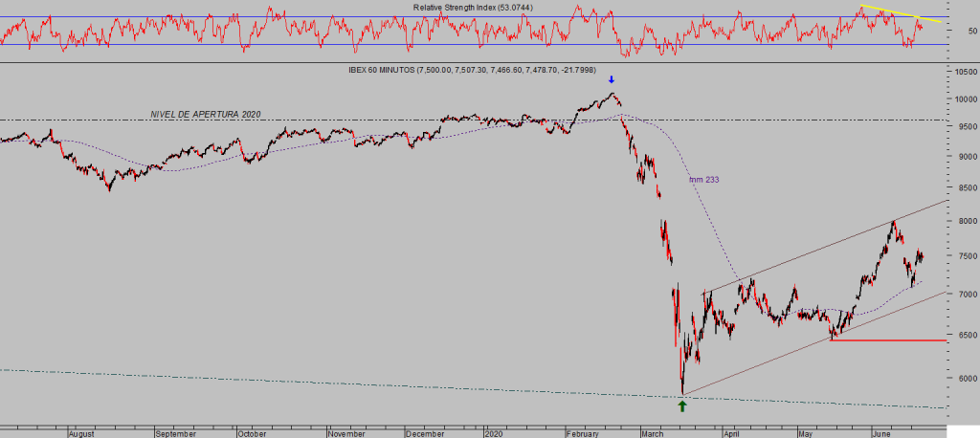This screenshot has width=980, height=438.
Task: Click the December label on the time axis
Action: 424,433
